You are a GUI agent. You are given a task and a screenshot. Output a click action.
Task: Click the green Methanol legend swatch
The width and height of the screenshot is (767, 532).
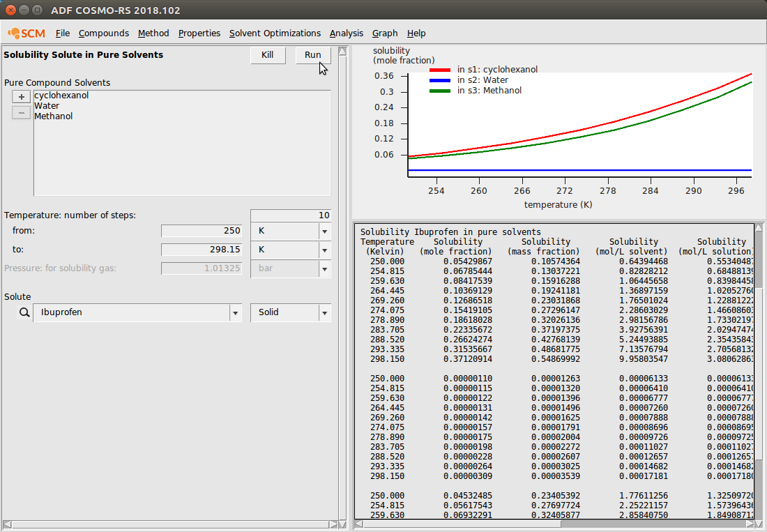click(440, 91)
